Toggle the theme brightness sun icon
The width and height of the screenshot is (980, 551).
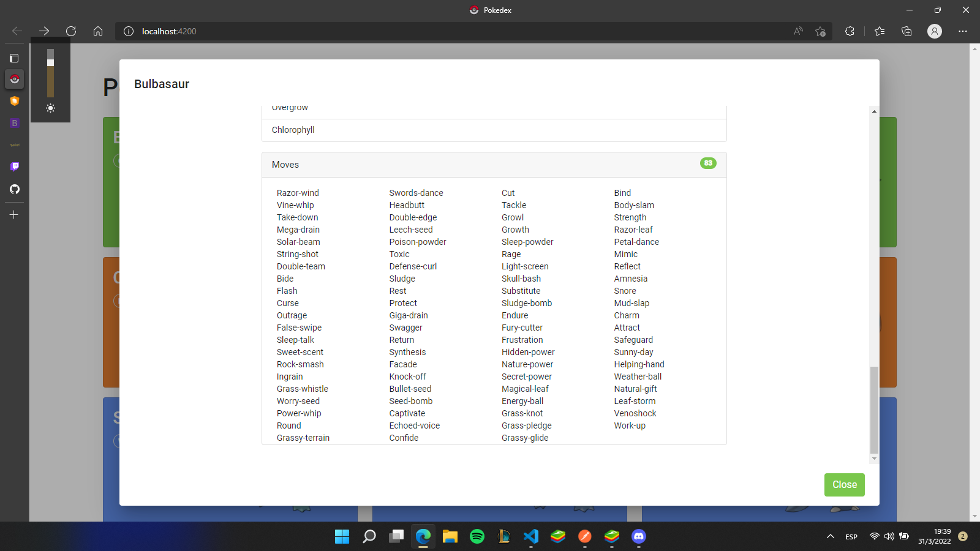(50, 108)
